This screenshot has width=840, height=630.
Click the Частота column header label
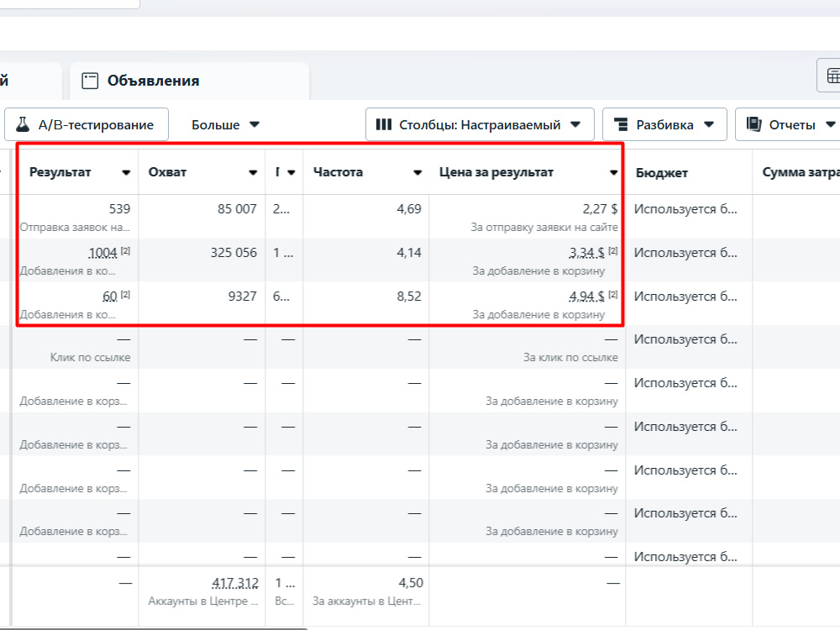(338, 172)
